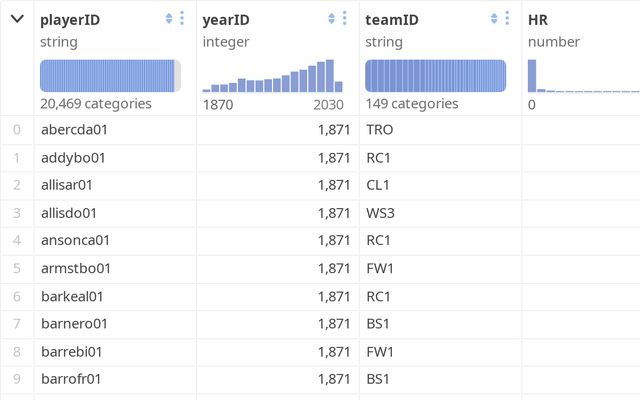
Task: Sort by the teamID column
Action: [x=494, y=19]
